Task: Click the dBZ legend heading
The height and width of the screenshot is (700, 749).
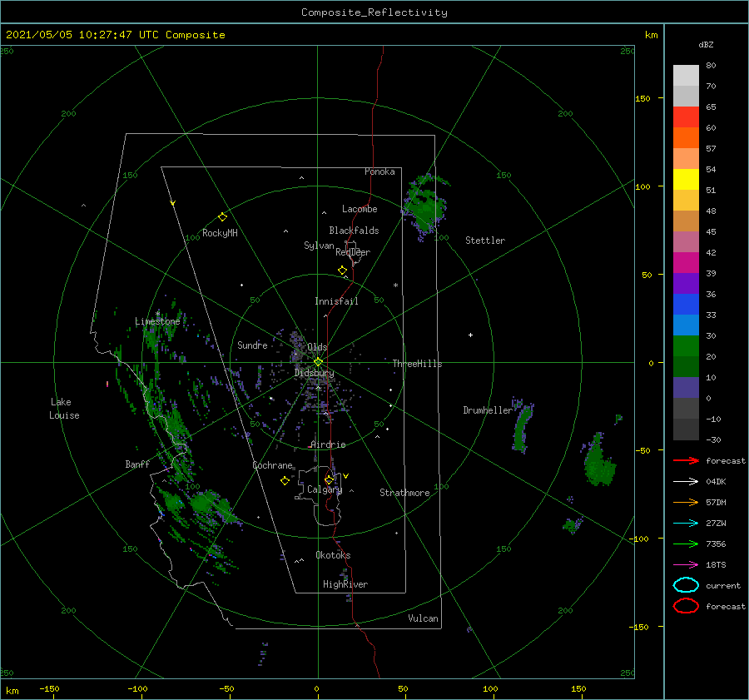Action: pos(706,44)
